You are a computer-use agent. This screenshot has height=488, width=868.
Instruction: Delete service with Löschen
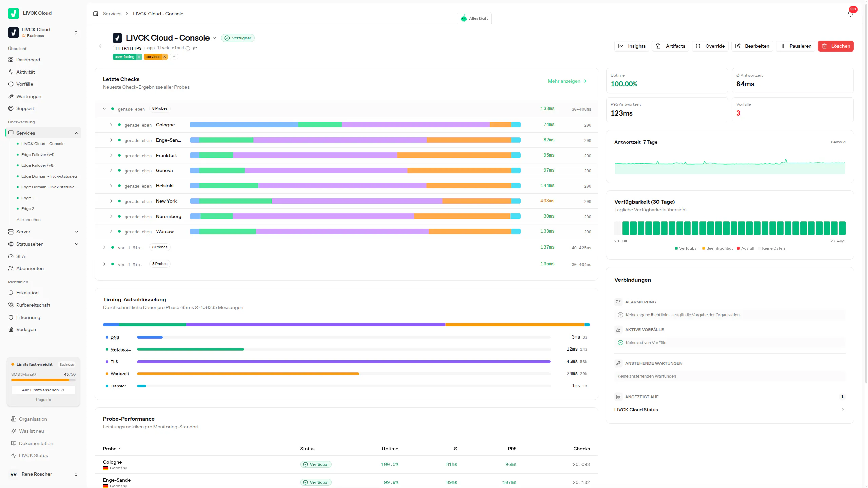(836, 46)
